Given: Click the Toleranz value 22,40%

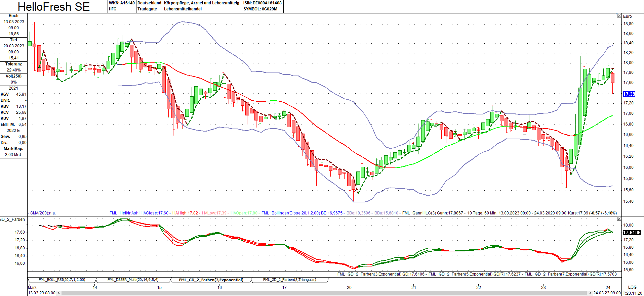Looking at the screenshot, I should pos(14,70).
